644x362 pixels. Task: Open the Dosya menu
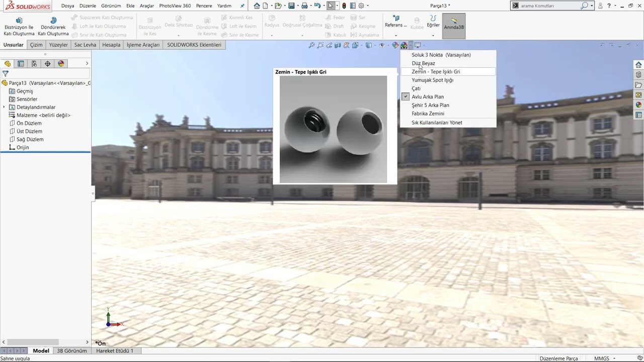point(67,6)
